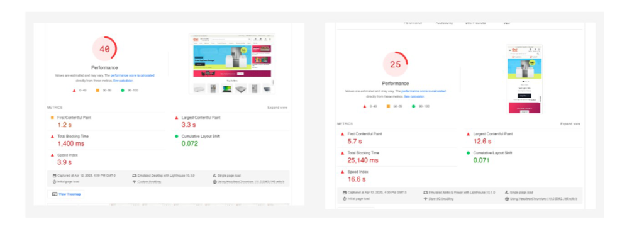Click the performance score gauge showing 40
Screen dimensions: 644x229
[104, 49]
